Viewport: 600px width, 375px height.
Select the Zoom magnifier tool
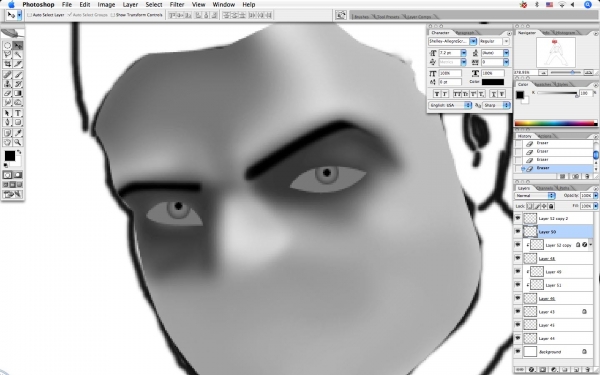pyautogui.click(x=18, y=142)
